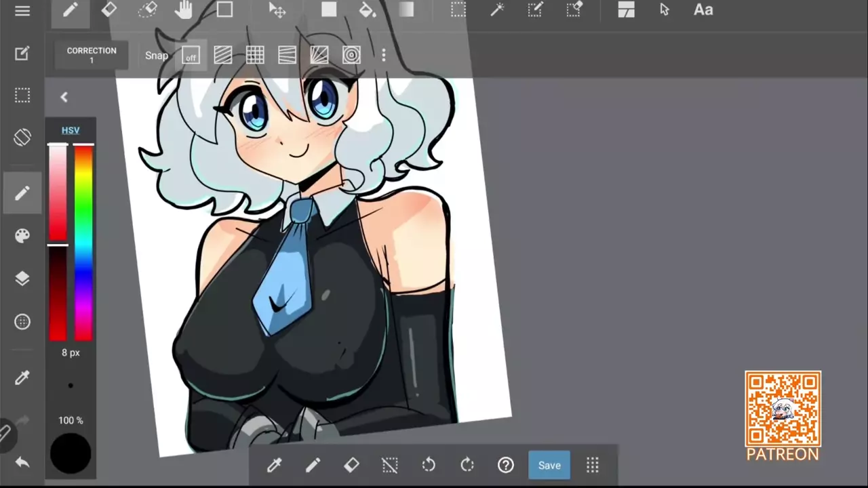
Task: Enable the concentric circle snap guide
Action: point(351,56)
